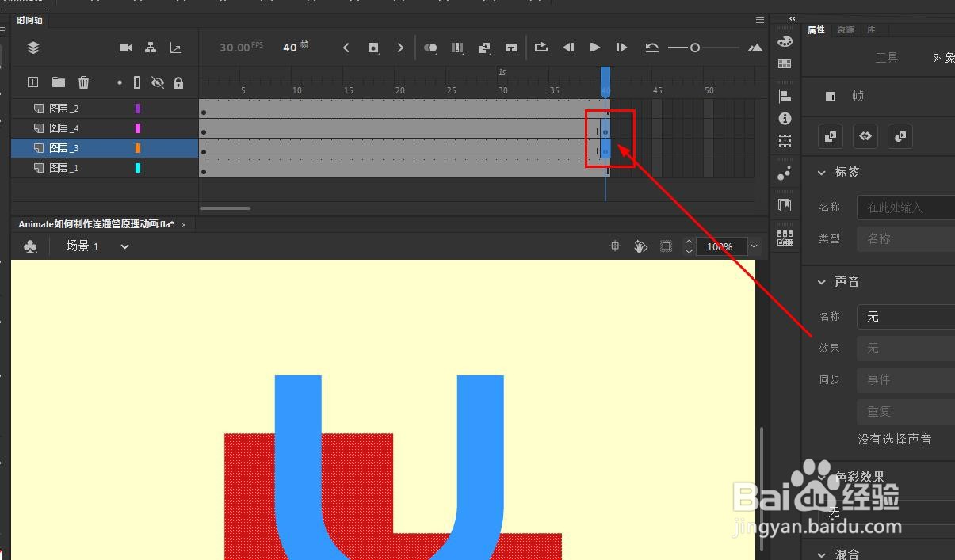Image resolution: width=955 pixels, height=560 pixels.
Task: Click the timeline zoom mountains icon
Action: (755, 48)
